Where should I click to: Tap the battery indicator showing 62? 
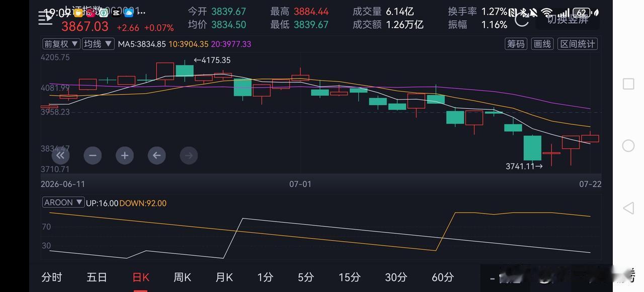pyautogui.click(x=583, y=13)
